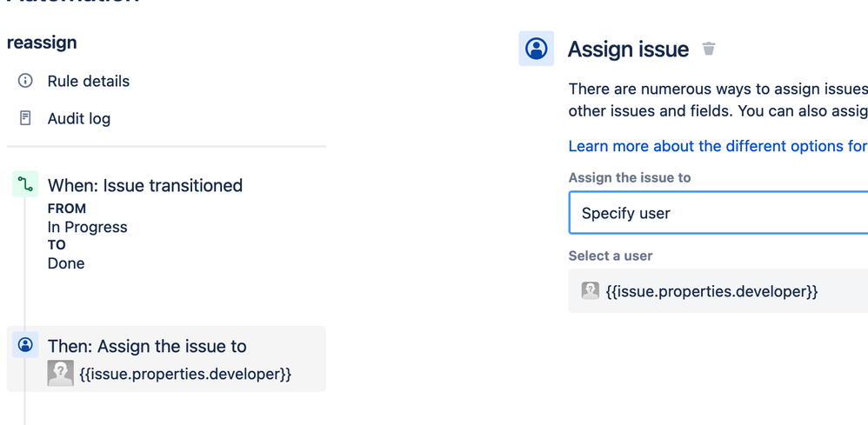The width and height of the screenshot is (868, 425).
Task: Click the reassign rule name heading
Action: tap(42, 43)
